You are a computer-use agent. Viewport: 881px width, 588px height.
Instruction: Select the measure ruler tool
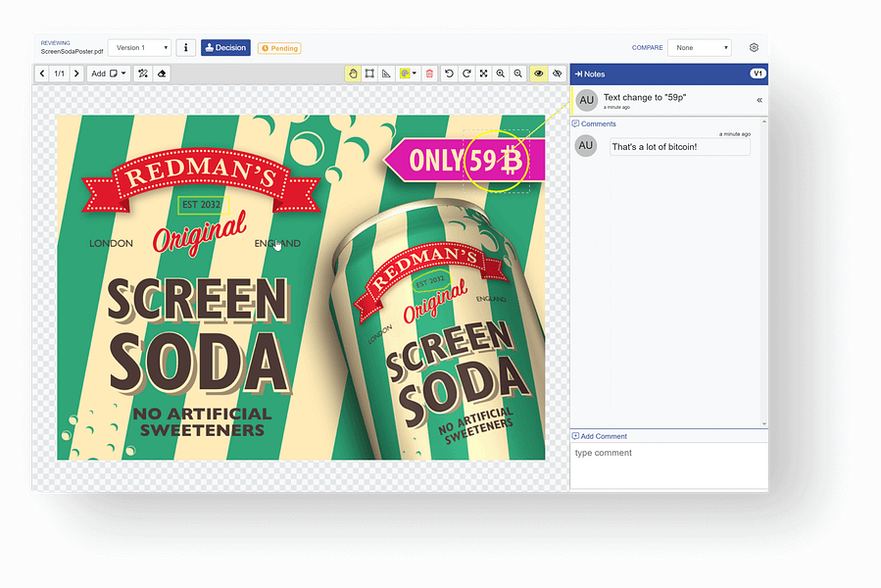[386, 73]
